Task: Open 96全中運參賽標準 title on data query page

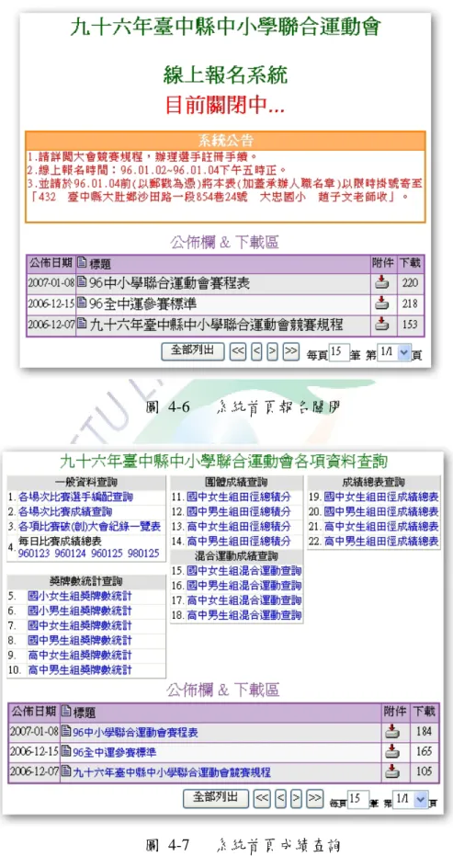Action: coord(115,752)
